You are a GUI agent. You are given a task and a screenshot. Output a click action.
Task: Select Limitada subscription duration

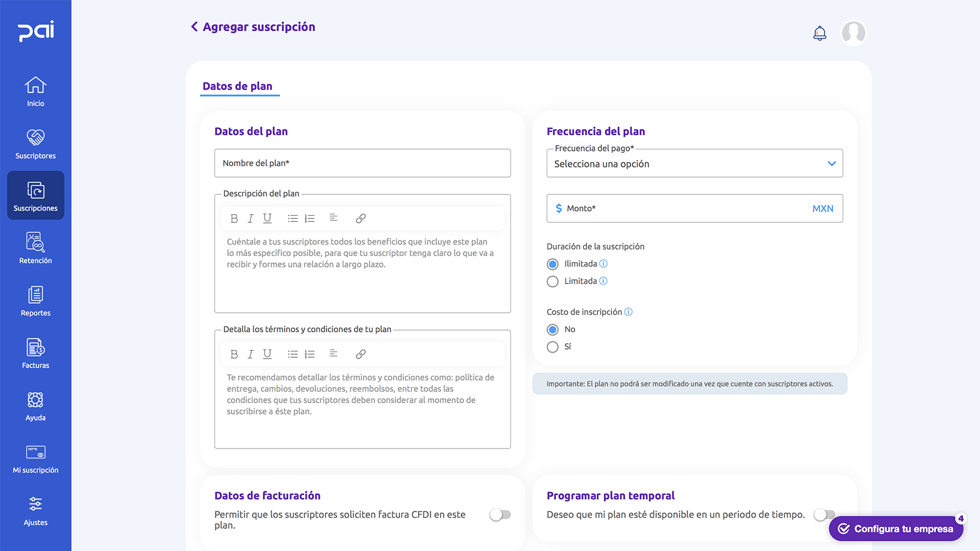(x=552, y=282)
